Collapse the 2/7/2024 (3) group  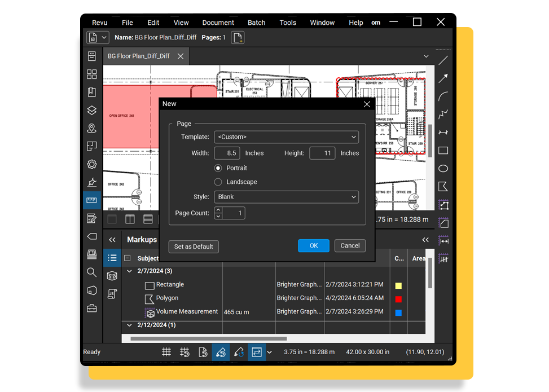[x=130, y=271]
